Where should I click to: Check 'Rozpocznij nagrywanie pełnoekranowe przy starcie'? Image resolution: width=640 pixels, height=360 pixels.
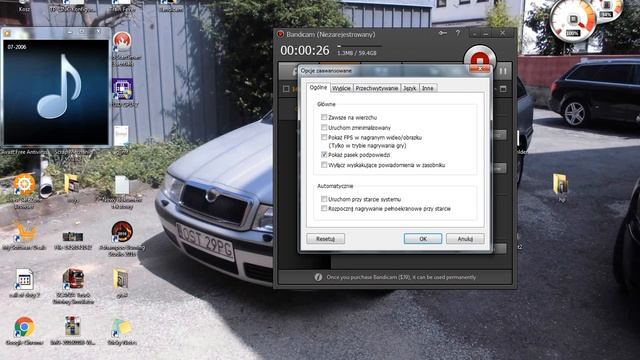coord(324,209)
